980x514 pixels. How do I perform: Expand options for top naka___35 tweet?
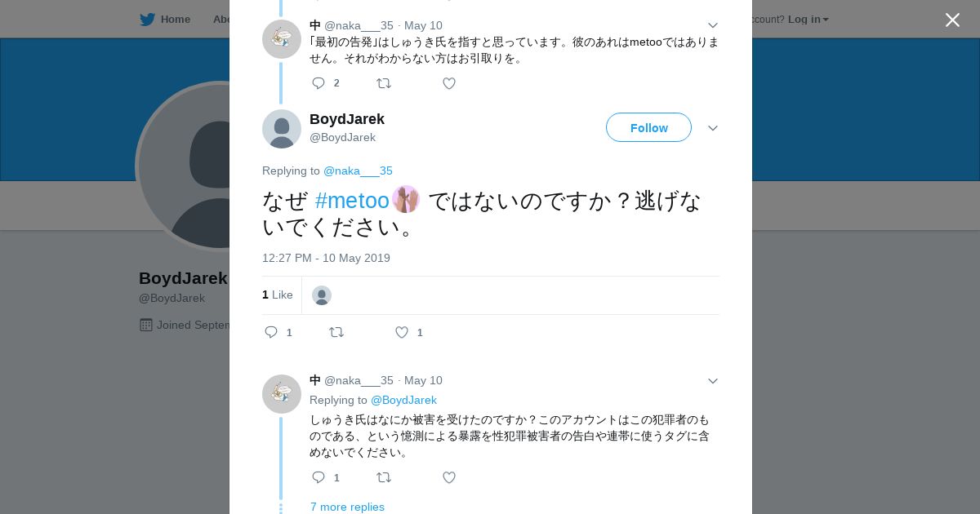click(x=713, y=25)
